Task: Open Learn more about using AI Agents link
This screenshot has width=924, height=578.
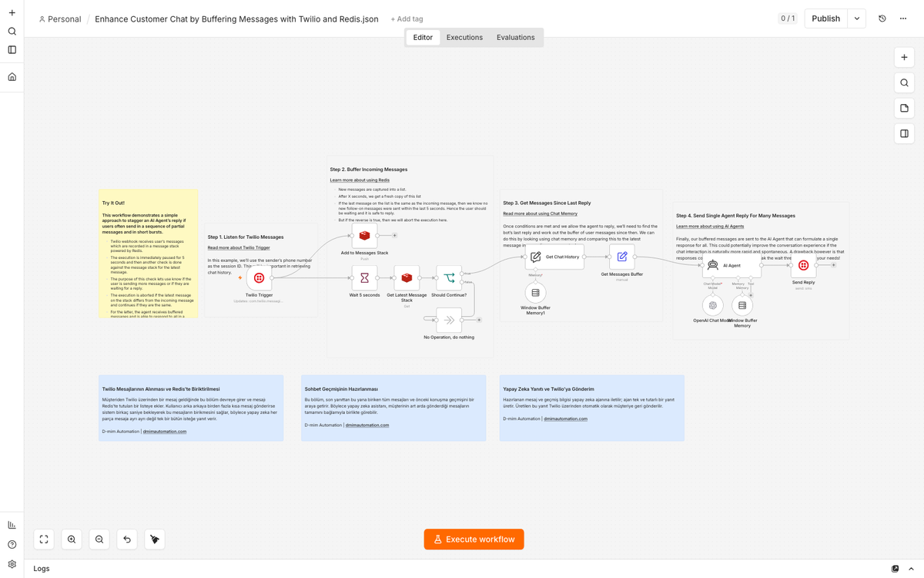Action: click(710, 227)
